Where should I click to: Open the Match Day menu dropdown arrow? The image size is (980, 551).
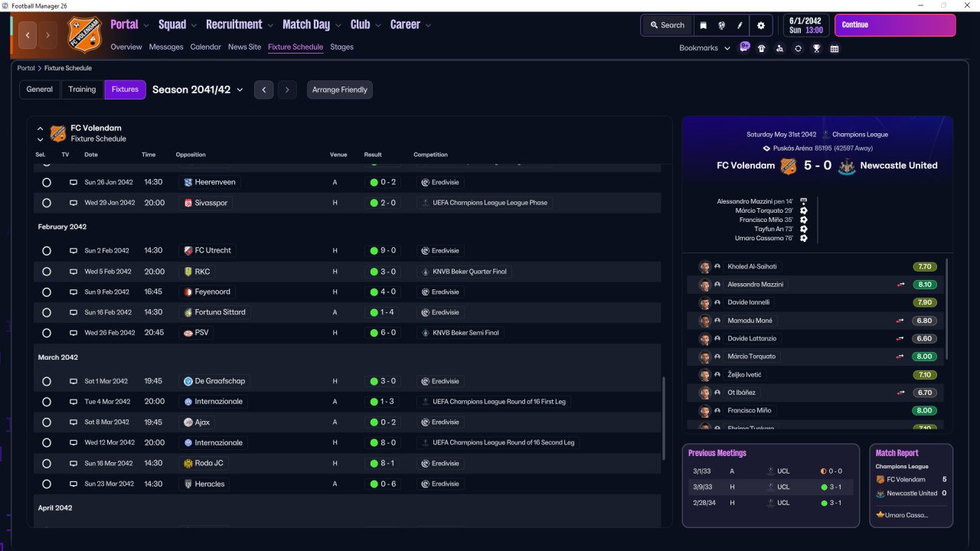coord(338,25)
